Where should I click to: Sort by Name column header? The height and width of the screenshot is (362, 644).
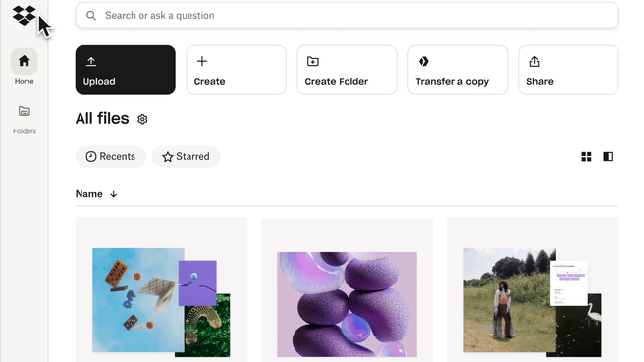pyautogui.click(x=89, y=194)
